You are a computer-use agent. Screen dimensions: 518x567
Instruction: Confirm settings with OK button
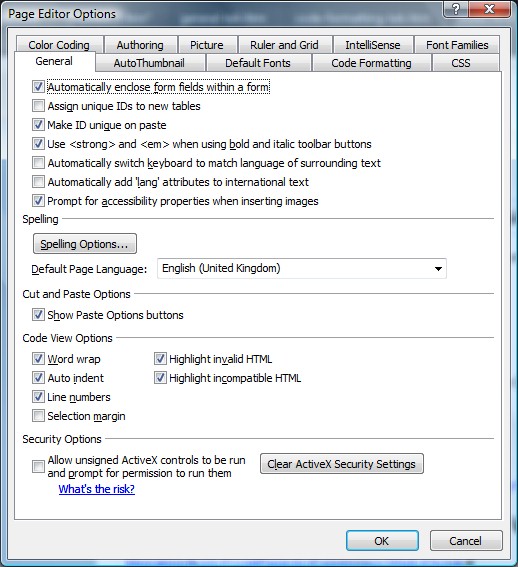(x=382, y=541)
